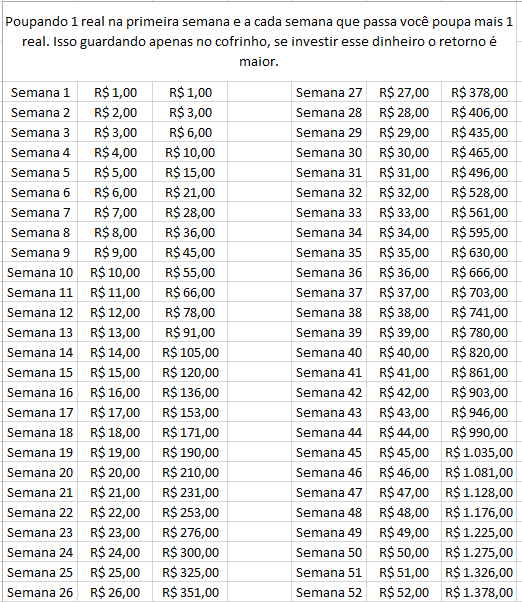Select the R$ 1.035,00 cell

(x=479, y=452)
